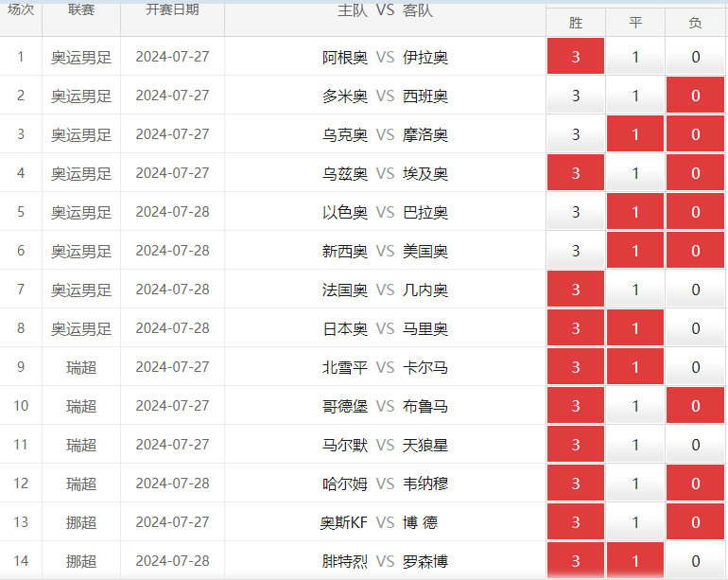Image resolution: width=728 pixels, height=580 pixels.
Task: Select 胜 (3) for 新西奥 VS 美国奥
Action: pos(576,251)
